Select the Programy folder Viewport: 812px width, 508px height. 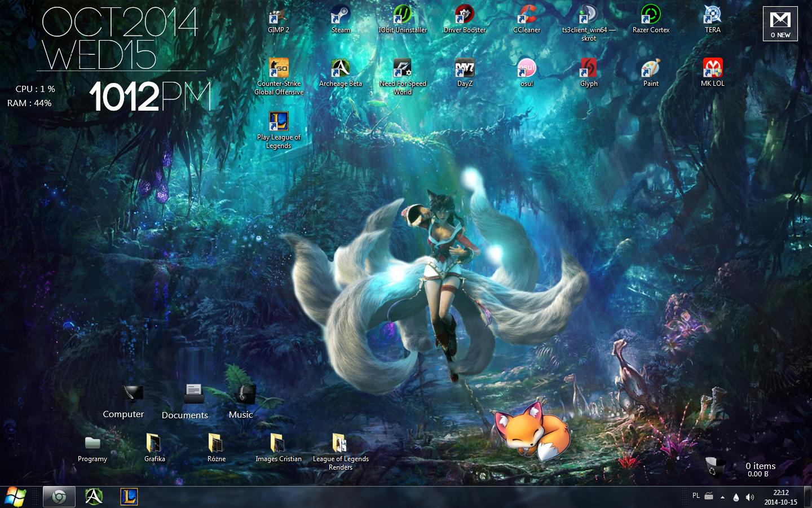click(92, 448)
